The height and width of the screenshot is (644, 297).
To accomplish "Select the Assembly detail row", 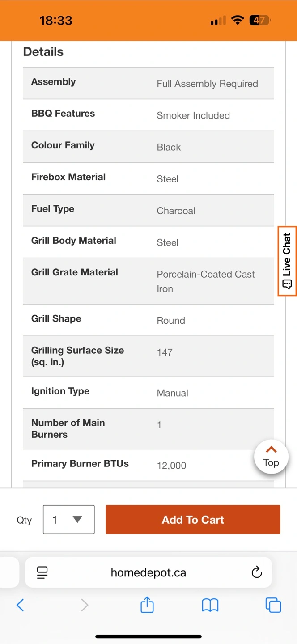I will tap(148, 83).
